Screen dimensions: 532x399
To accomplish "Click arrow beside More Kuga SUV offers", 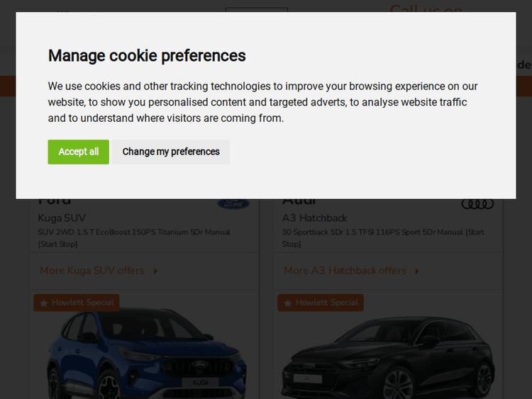I will [155, 271].
